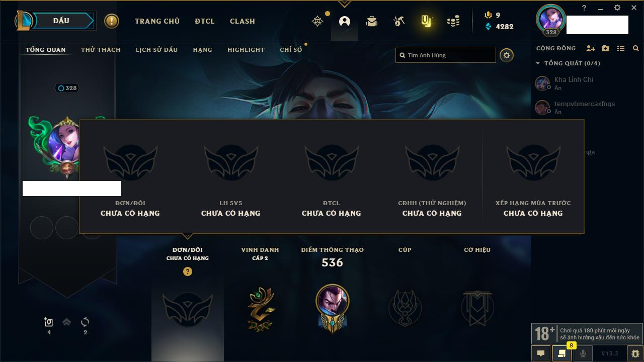
Task: Collapse the TỔNG QUÁT friends group
Action: 568,63
